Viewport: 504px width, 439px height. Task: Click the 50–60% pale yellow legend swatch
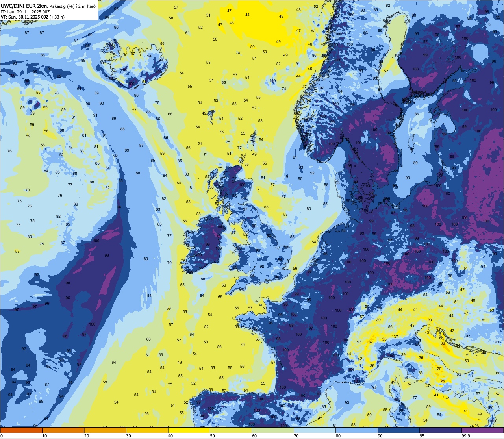click(x=231, y=430)
